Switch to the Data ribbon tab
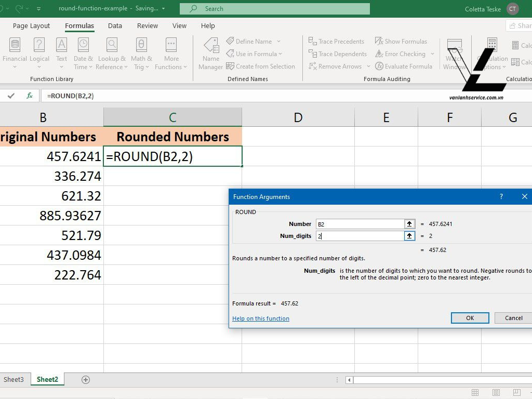 (114, 25)
